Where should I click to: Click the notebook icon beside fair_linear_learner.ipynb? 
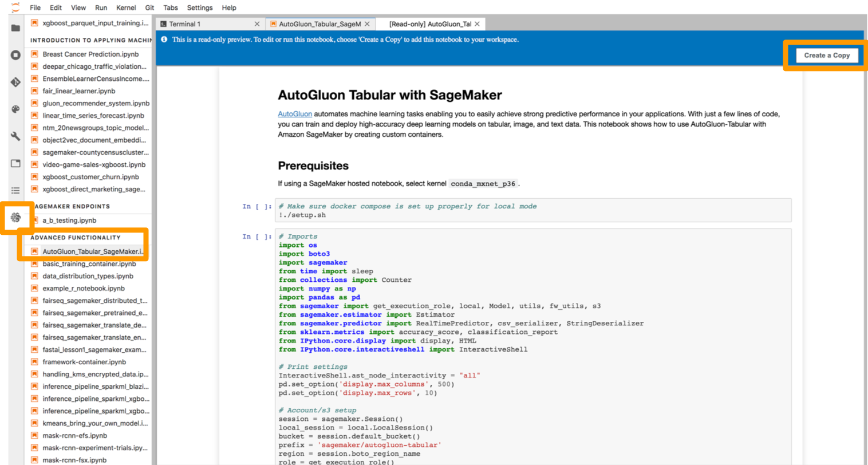tap(34, 90)
